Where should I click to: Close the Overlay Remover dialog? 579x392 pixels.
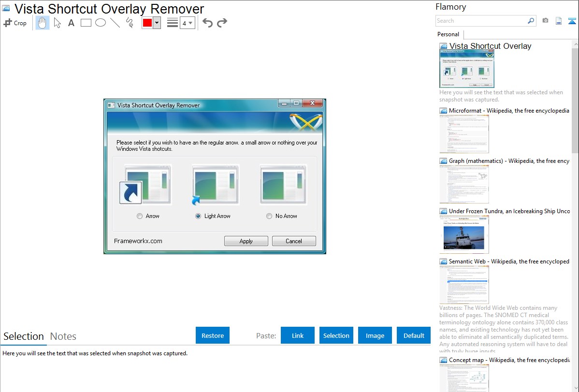[x=312, y=103]
